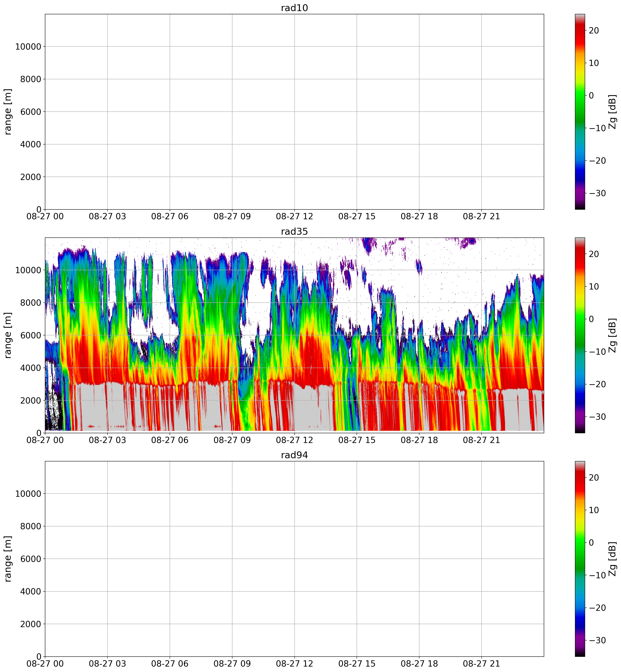The width and height of the screenshot is (621, 672).
Task: Click the rad10 colorbar's green region near 0
Action: point(580,95)
